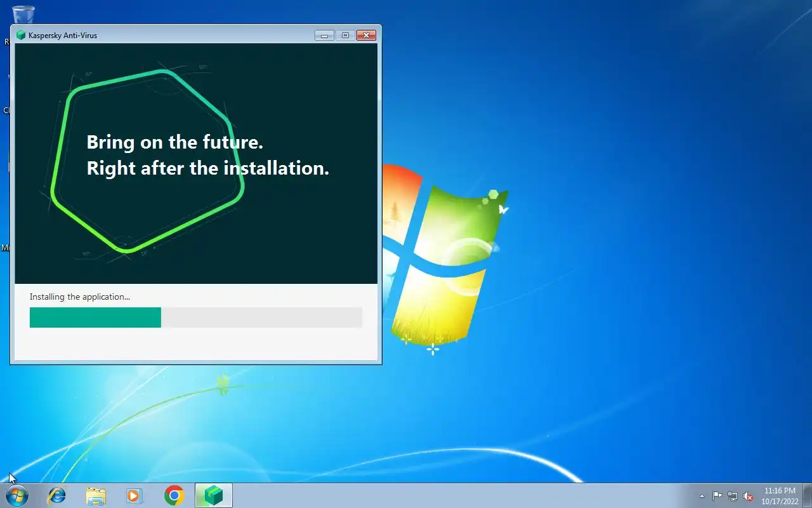
Task: Open Action Center flag icon
Action: click(x=717, y=496)
